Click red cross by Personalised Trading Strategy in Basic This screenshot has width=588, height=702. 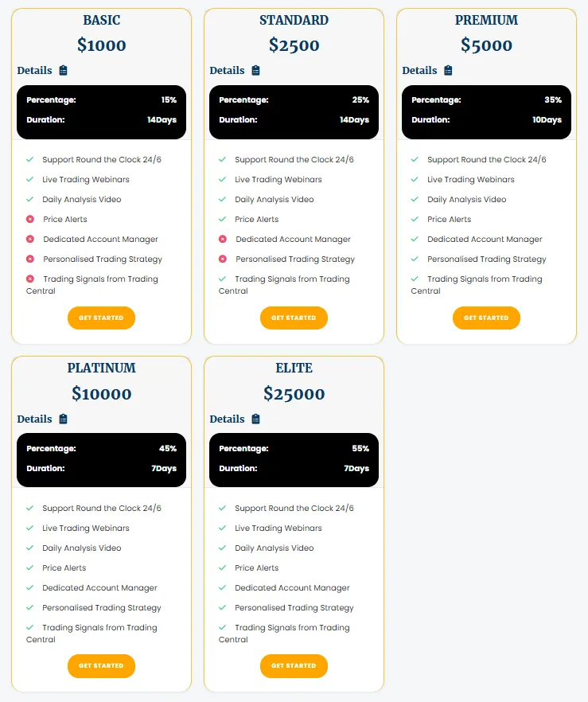coord(30,259)
